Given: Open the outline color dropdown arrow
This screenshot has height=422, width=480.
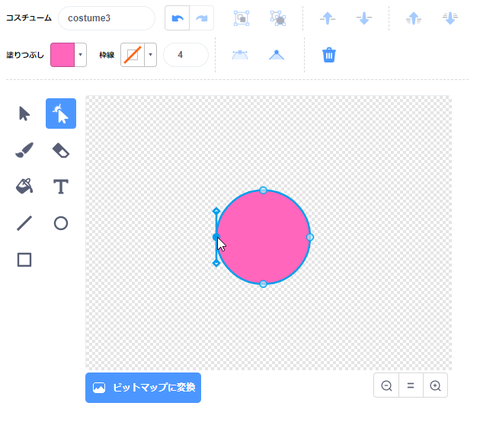Looking at the screenshot, I should pyautogui.click(x=150, y=55).
